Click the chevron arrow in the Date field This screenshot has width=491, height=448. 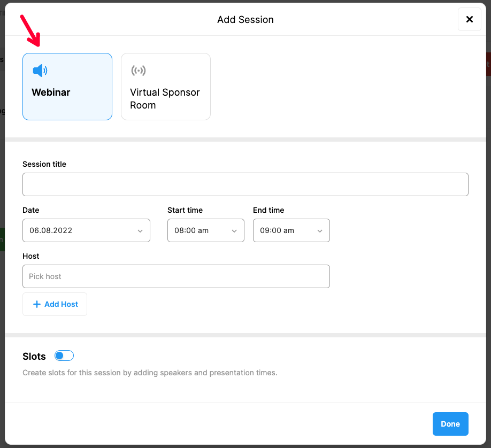[x=140, y=231]
